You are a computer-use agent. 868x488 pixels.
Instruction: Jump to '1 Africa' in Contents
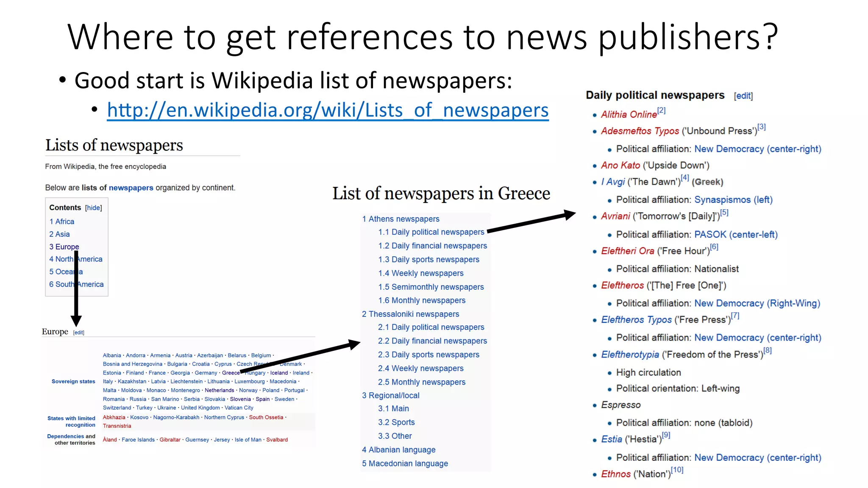61,222
